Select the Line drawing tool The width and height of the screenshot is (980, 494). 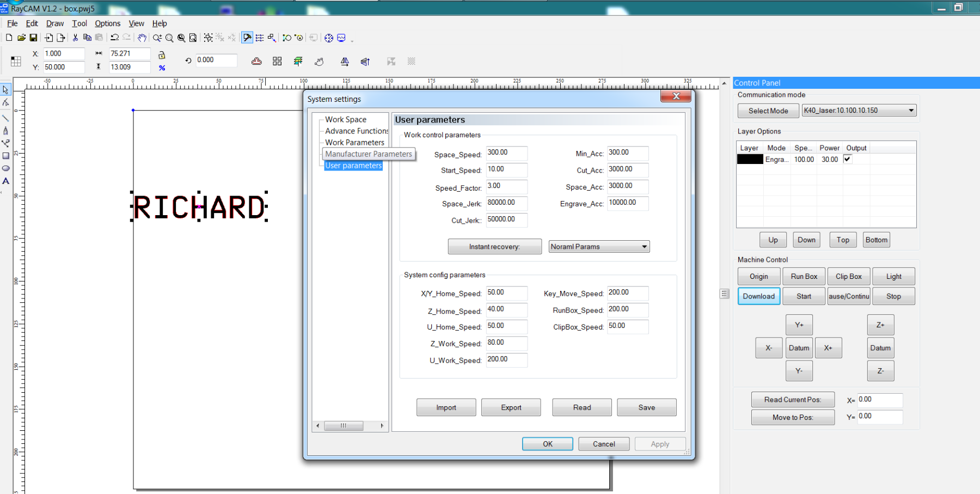click(5, 118)
